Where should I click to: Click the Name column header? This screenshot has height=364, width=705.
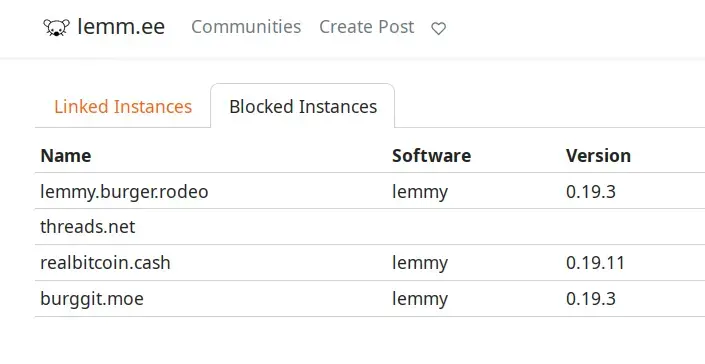(66, 155)
